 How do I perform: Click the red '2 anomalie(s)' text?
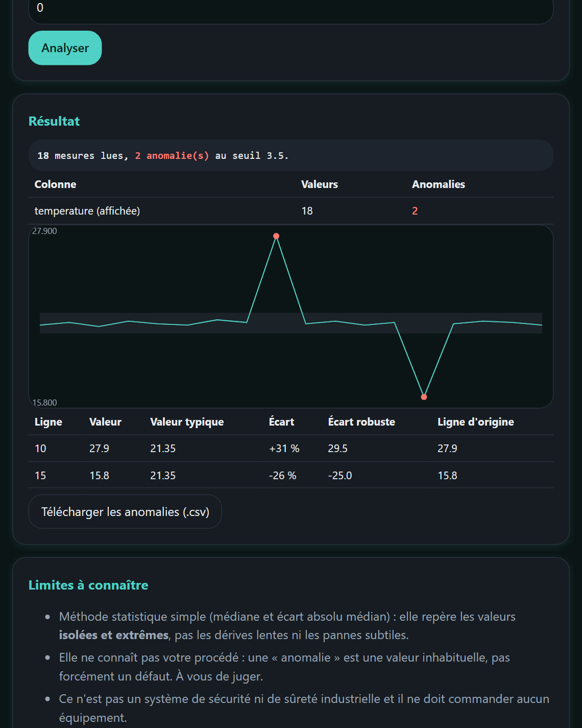tap(172, 155)
